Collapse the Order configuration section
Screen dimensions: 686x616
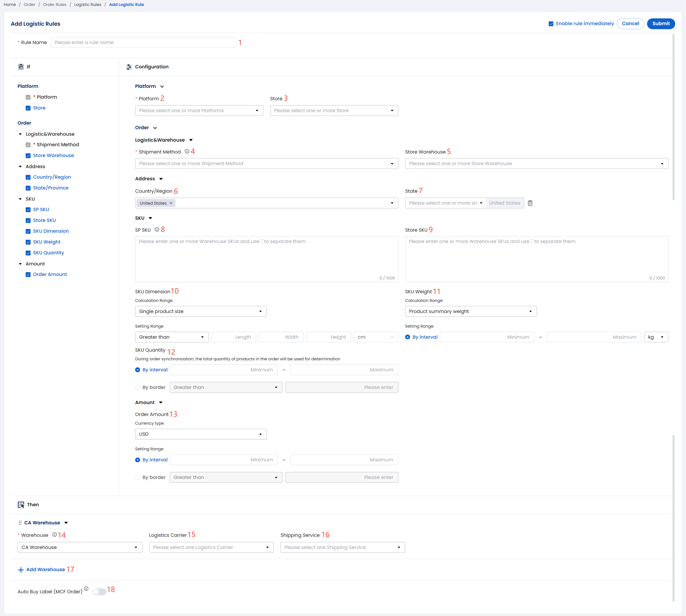[155, 128]
